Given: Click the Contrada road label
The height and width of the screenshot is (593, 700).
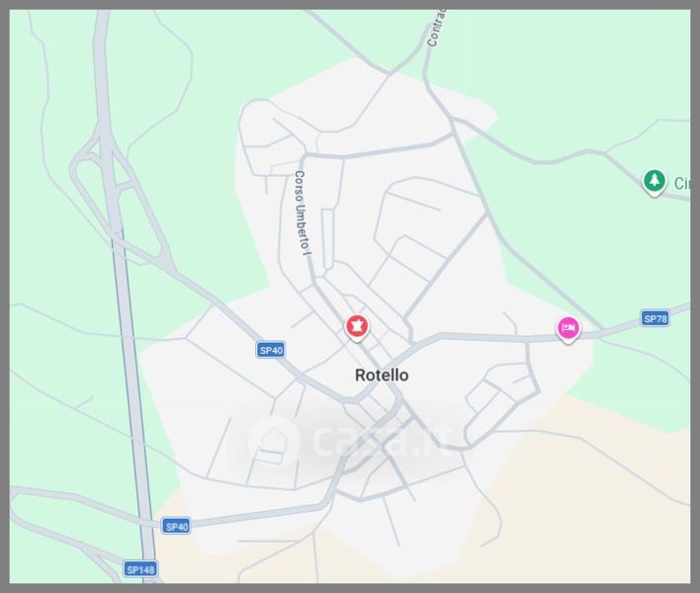Looking at the screenshot, I should pos(437,29).
